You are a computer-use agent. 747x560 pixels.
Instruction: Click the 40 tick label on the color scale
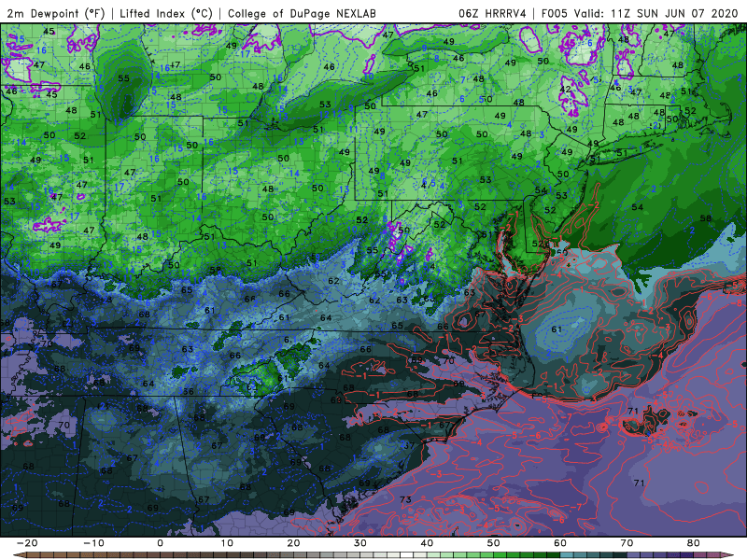coord(427,543)
